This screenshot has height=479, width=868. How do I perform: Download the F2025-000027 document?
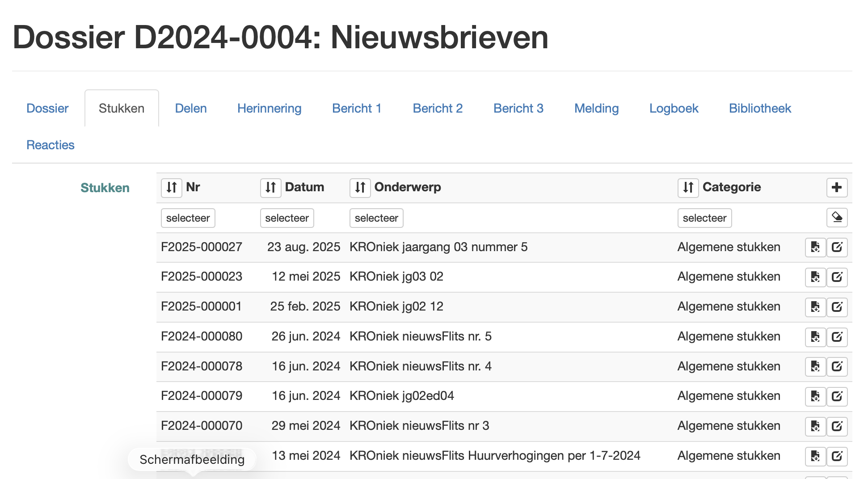pos(815,247)
